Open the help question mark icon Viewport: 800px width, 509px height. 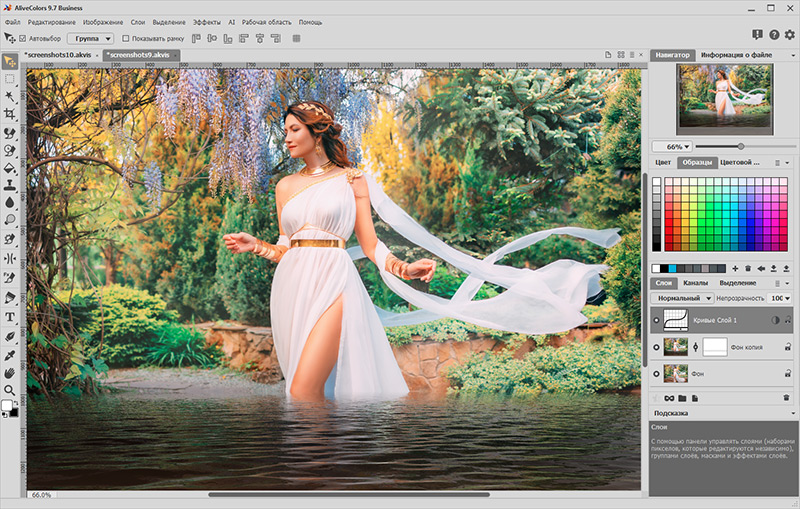774,35
